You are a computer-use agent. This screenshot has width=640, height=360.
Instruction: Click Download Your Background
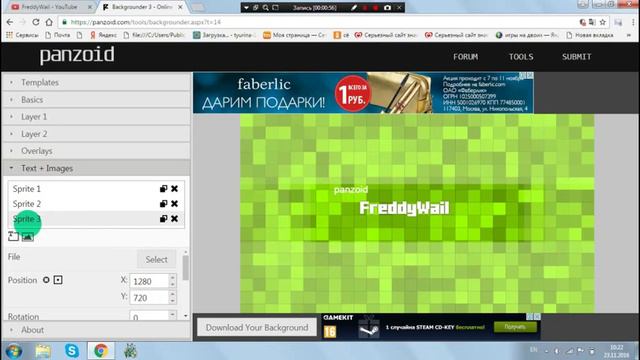257,327
